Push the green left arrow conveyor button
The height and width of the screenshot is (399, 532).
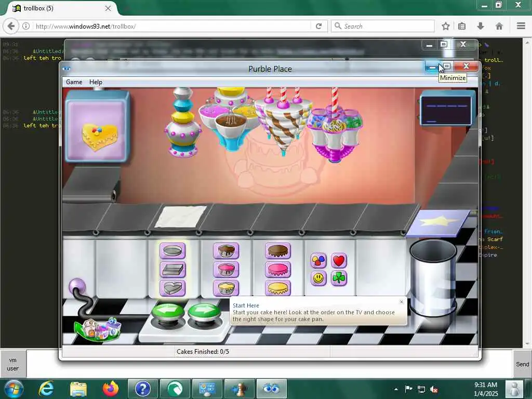(168, 312)
